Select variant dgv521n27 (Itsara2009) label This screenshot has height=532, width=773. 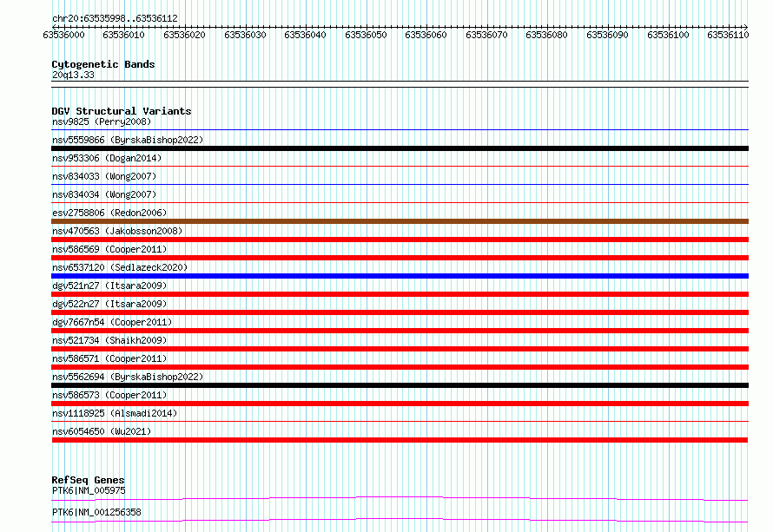pos(109,286)
